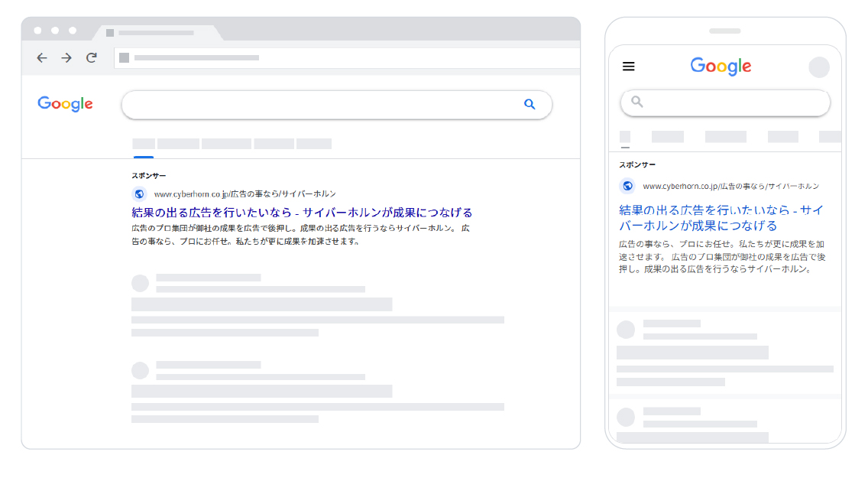Click the mobile Google logo
The height and width of the screenshot is (491, 868).
tap(721, 67)
